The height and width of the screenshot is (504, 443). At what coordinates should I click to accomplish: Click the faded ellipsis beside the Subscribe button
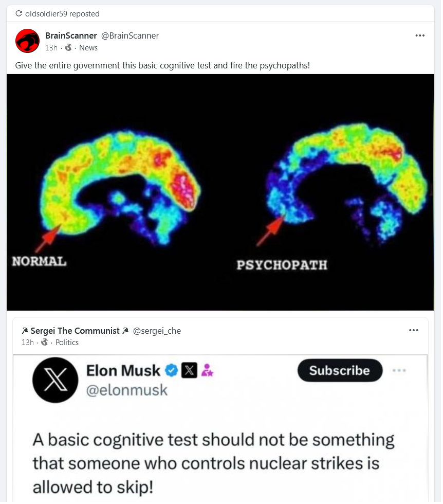click(399, 370)
